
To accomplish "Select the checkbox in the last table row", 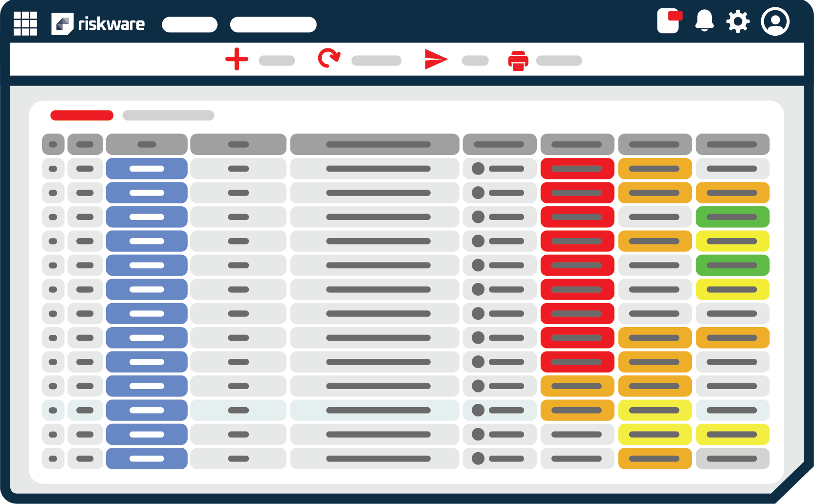I will 53,459.
